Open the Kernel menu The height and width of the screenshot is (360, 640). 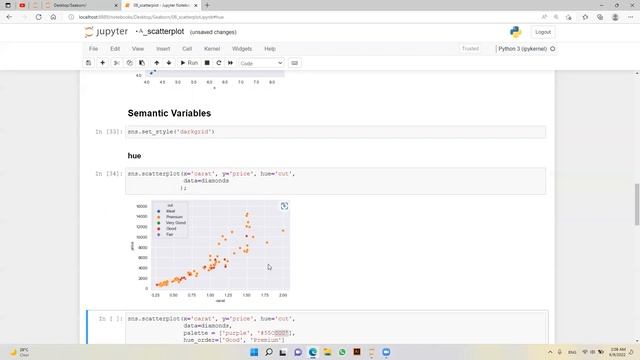tap(212, 49)
